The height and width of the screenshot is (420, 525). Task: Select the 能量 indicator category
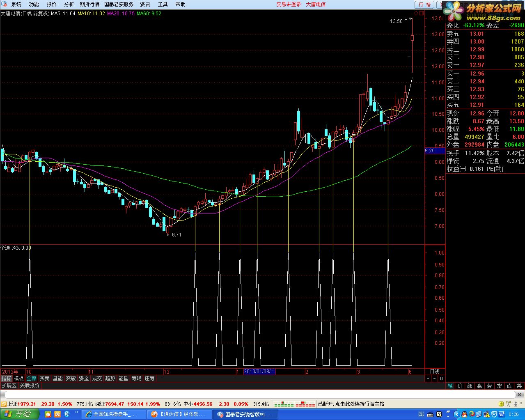123,379
